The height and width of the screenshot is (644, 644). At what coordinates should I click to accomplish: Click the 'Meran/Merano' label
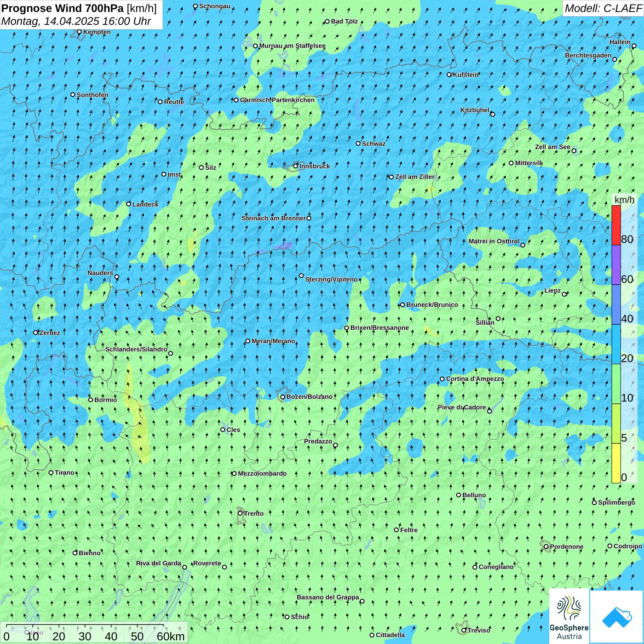click(x=273, y=341)
